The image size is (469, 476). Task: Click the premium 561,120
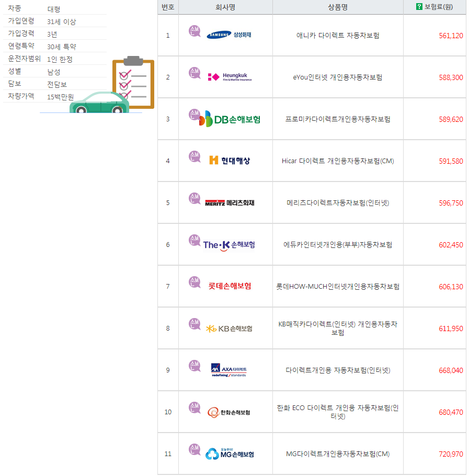point(451,36)
